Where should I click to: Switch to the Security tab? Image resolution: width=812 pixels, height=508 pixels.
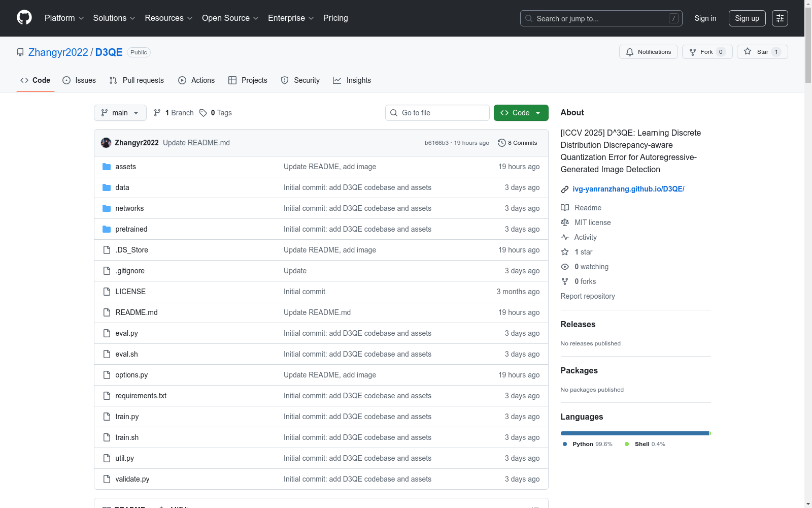click(x=300, y=80)
